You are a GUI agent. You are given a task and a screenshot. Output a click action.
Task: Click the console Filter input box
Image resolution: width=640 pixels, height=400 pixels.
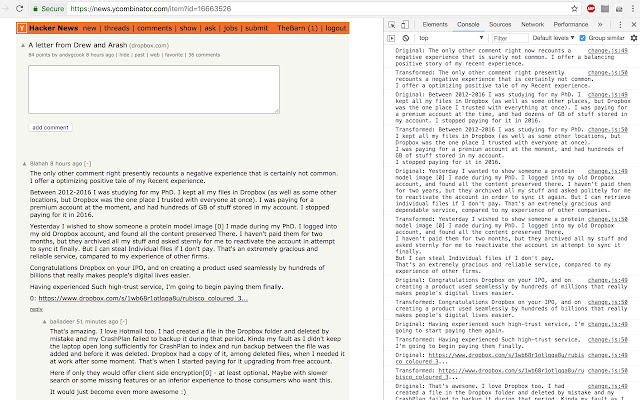coord(510,38)
